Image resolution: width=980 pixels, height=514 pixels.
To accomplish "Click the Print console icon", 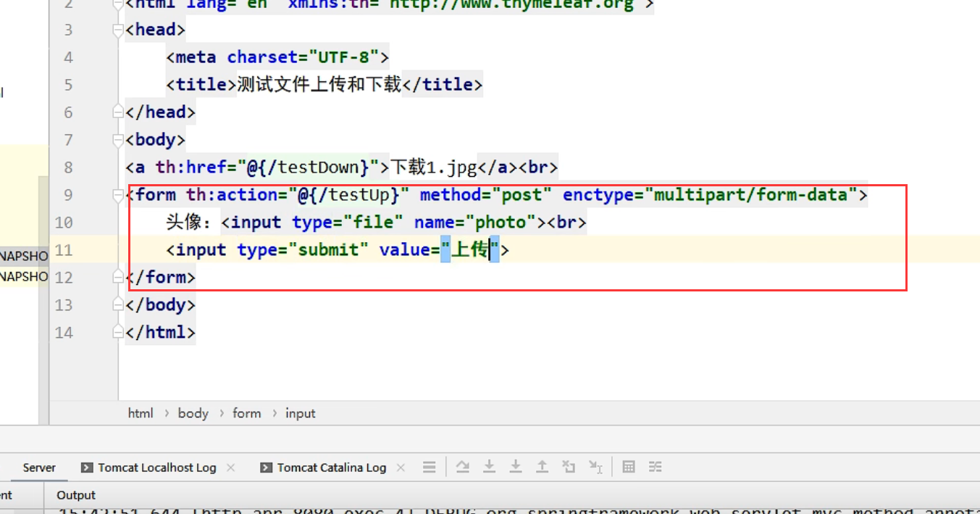I will pos(628,467).
